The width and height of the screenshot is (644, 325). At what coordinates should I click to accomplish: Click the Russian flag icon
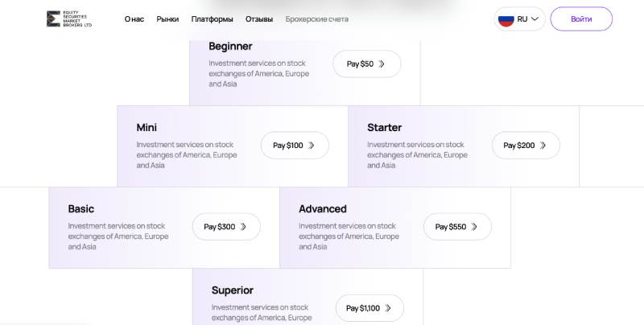506,19
